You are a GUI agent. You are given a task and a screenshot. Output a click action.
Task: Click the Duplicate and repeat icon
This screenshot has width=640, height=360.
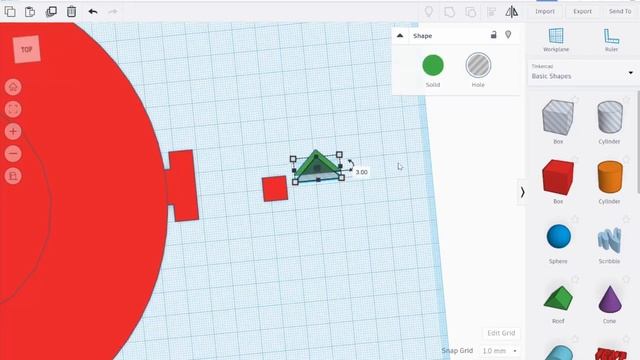(51, 11)
